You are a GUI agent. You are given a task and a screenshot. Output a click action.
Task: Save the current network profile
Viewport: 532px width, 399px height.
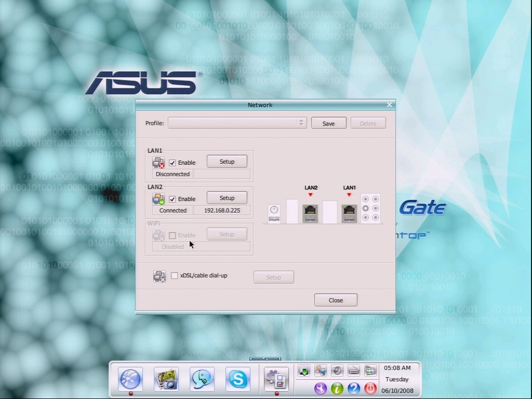328,123
